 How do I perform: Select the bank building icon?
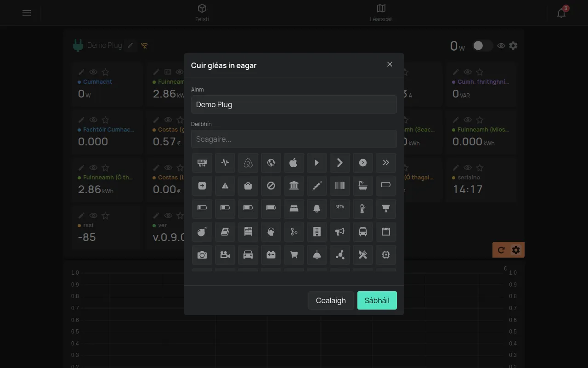tap(294, 185)
